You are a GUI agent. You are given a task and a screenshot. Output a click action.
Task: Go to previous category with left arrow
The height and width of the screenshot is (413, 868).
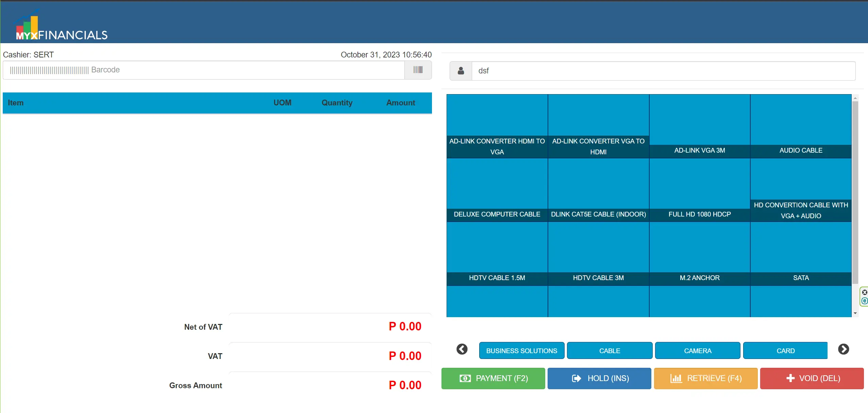(462, 349)
